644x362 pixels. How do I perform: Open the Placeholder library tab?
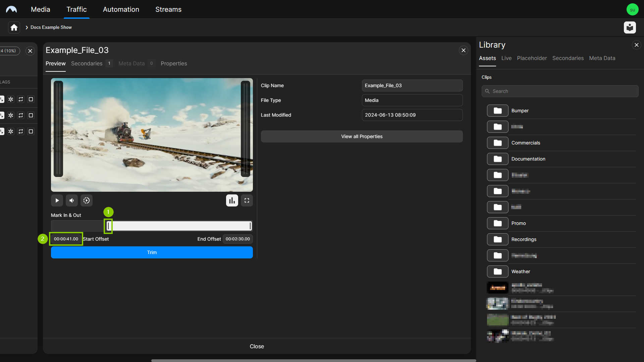pyautogui.click(x=532, y=58)
